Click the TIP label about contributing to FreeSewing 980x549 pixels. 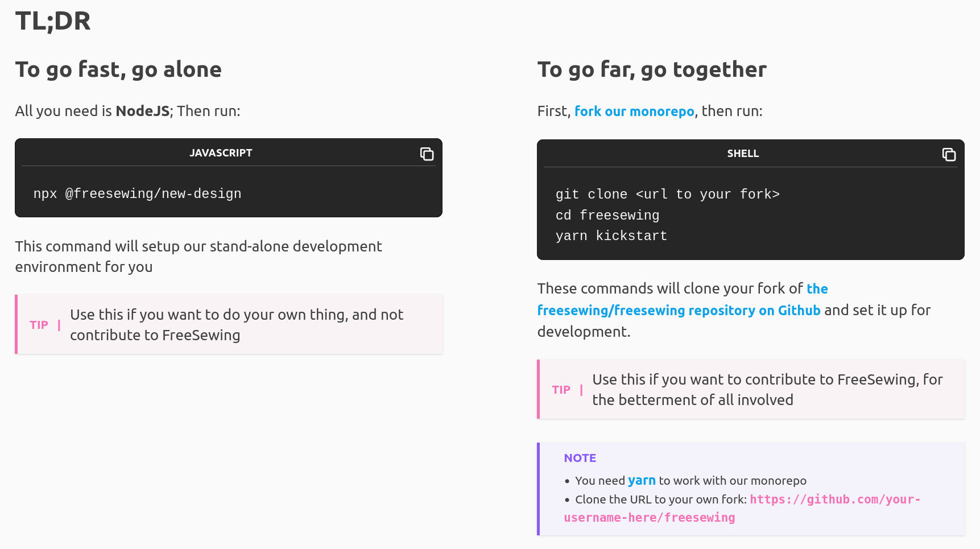tap(561, 390)
